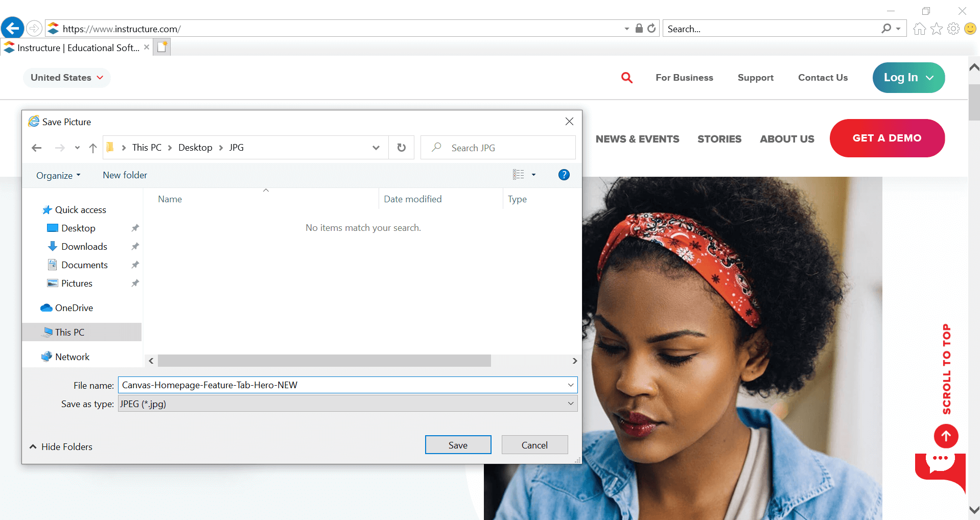Click the GET A DEMO button
The image size is (980, 520).
point(886,138)
